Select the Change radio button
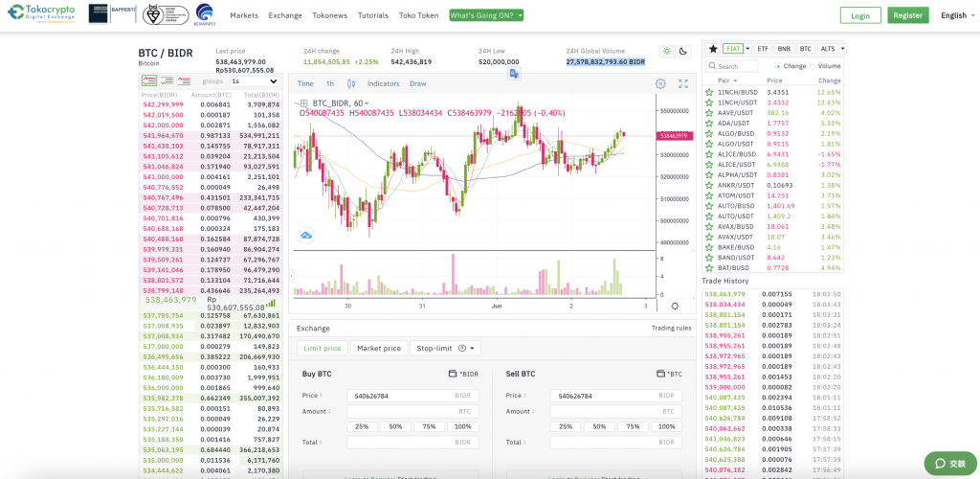The width and height of the screenshot is (980, 479). [778, 66]
